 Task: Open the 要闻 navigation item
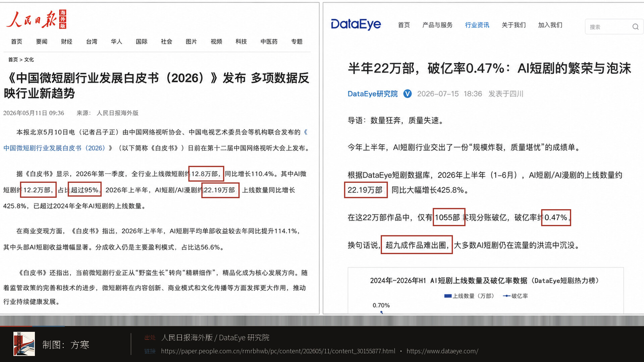tap(42, 42)
